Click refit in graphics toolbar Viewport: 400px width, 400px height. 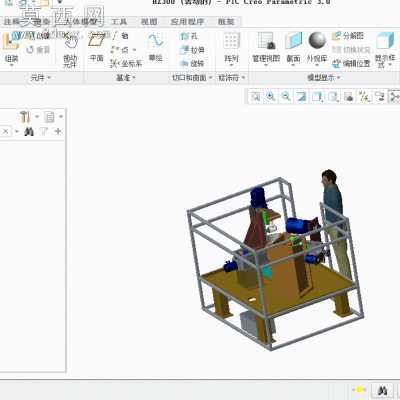tap(255, 97)
